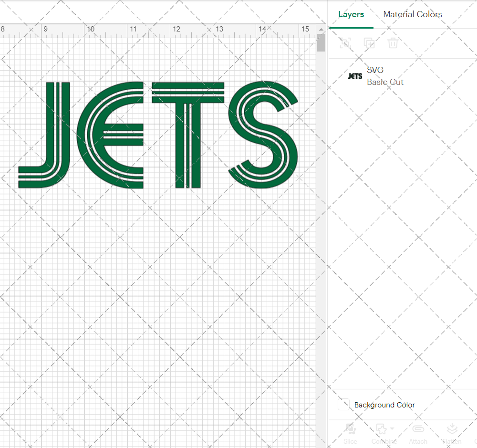The width and height of the screenshot is (477, 448).
Task: Click the Basic Cut label
Action: pyautogui.click(x=385, y=82)
